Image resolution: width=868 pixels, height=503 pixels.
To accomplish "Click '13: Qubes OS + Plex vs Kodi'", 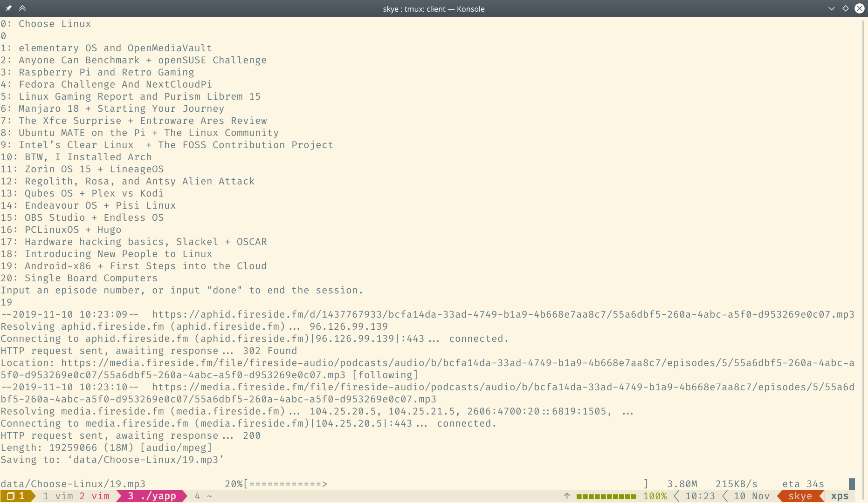I will point(82,193).
